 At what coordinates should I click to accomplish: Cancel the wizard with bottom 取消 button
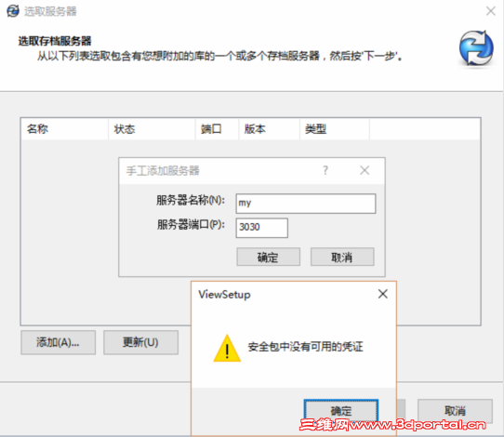click(455, 410)
